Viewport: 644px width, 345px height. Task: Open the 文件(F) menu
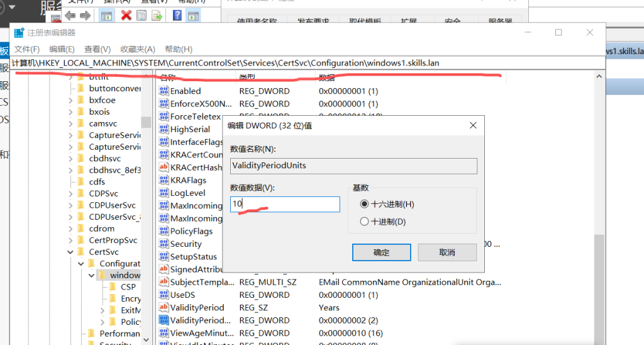(x=27, y=49)
